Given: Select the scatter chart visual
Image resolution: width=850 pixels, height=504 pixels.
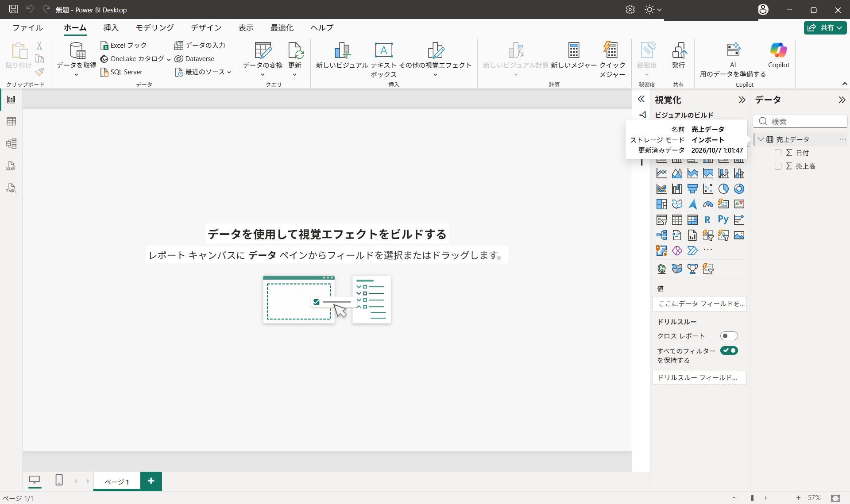Looking at the screenshot, I should [x=708, y=189].
